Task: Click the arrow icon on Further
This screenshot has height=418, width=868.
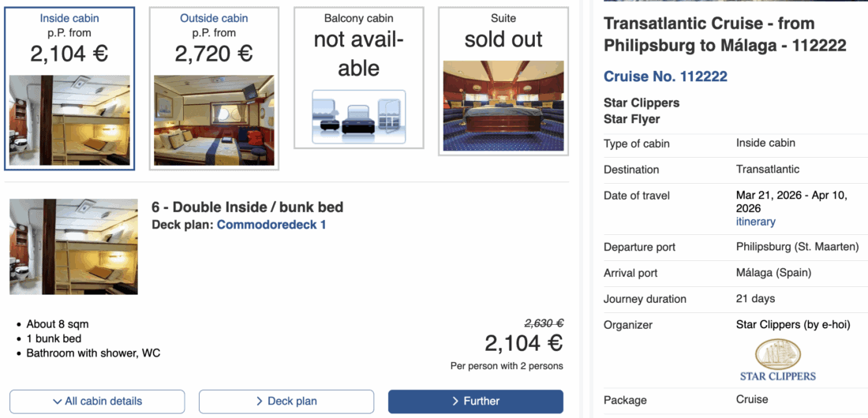Action: point(455,401)
